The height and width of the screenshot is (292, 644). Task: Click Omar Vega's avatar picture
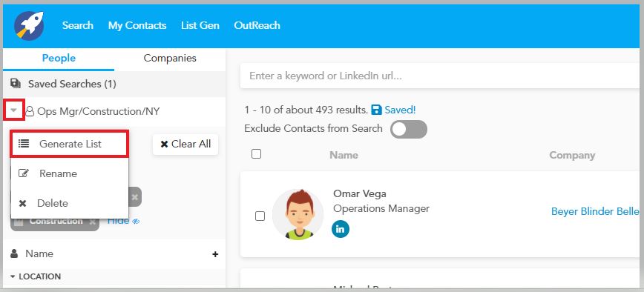coord(298,214)
